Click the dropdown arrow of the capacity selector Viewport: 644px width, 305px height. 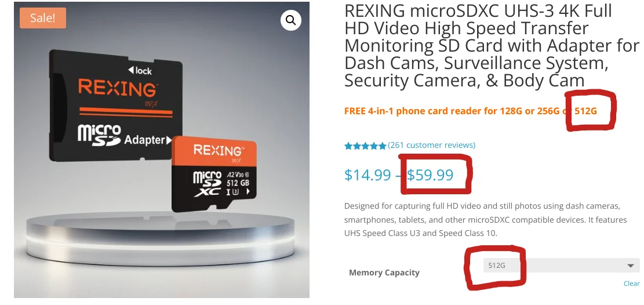click(631, 266)
